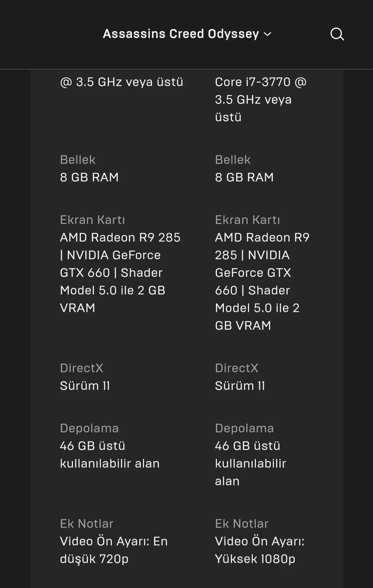Tap the Assassins Creed Odyssey title
The height and width of the screenshot is (588, 373).
[181, 34]
